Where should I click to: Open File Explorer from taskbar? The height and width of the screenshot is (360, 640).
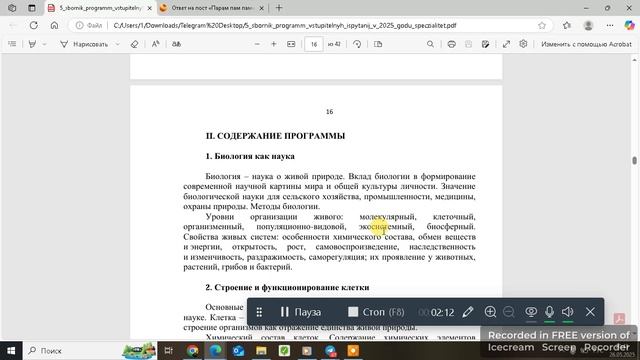click(x=261, y=351)
